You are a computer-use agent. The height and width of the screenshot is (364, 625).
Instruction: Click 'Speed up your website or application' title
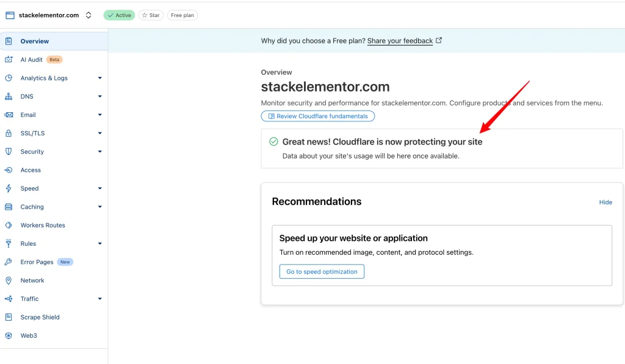click(x=353, y=238)
